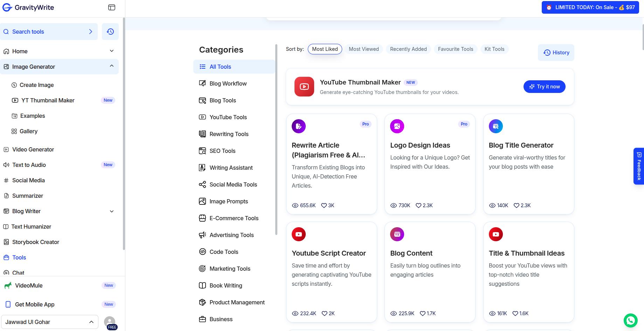The image size is (644, 331).
Task: Open WhatsApp chat bubble
Action: tap(631, 320)
